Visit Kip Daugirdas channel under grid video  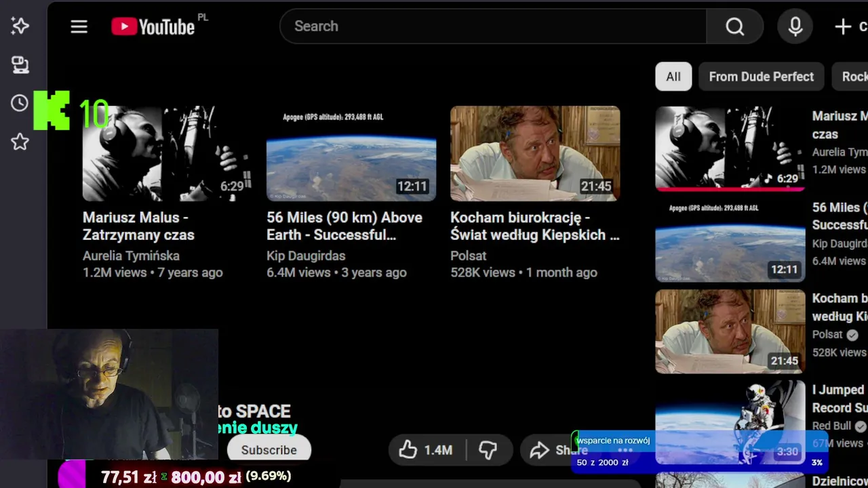(x=306, y=256)
